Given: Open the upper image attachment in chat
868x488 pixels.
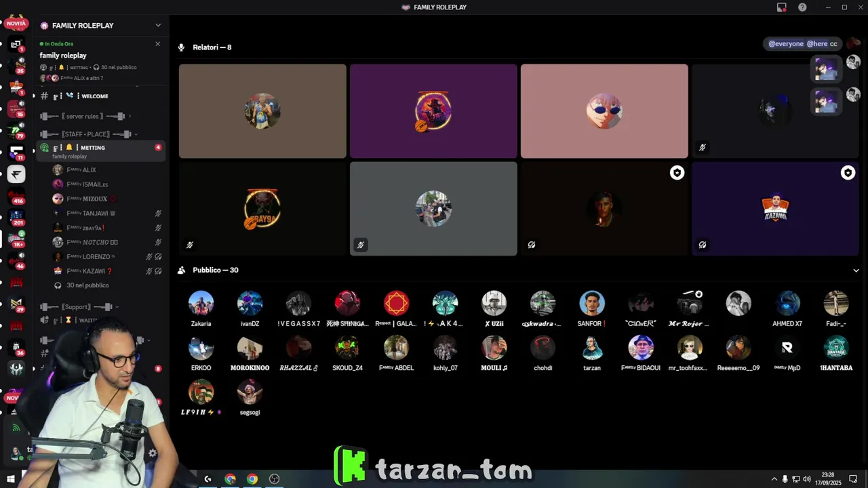Looking at the screenshot, I should coord(826,68).
